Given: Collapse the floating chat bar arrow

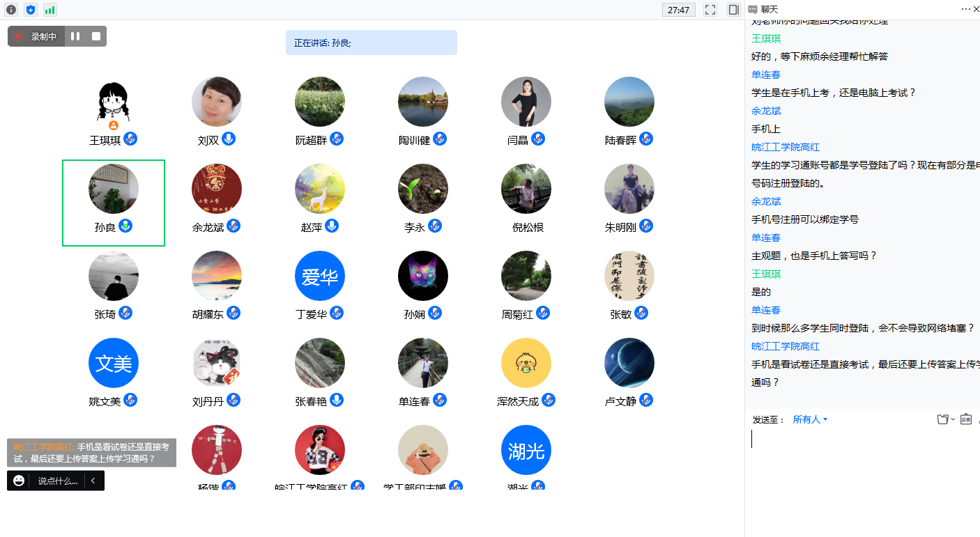Looking at the screenshot, I should [x=93, y=481].
